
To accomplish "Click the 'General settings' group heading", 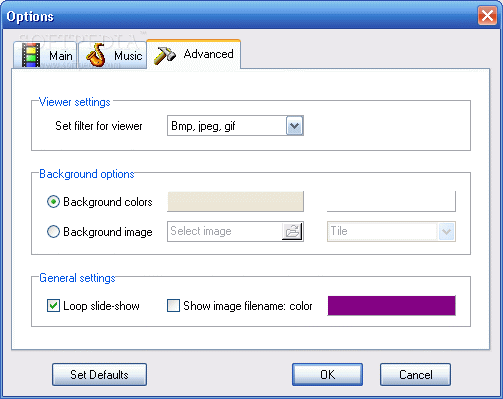I will pyautogui.click(x=77, y=278).
